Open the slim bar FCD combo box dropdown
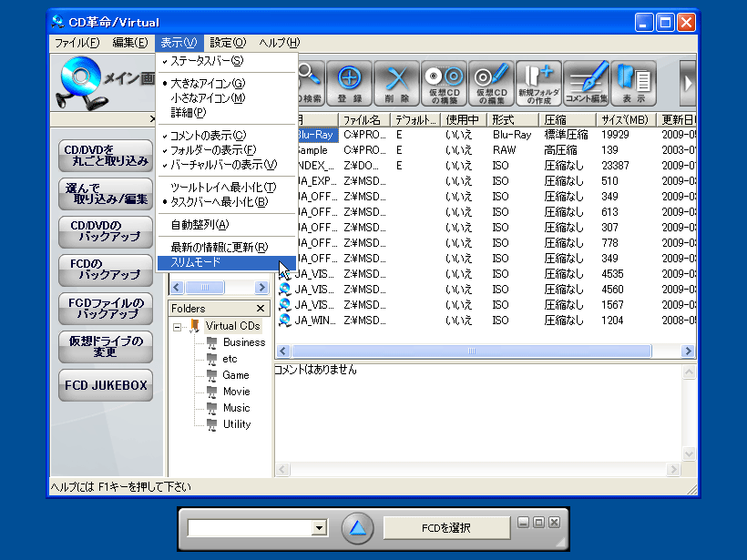 (319, 527)
